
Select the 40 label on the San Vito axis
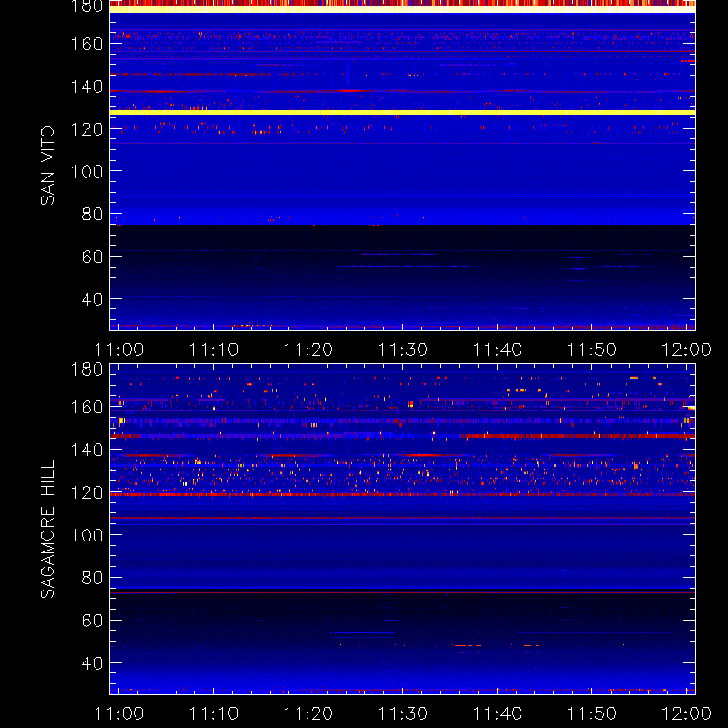point(92,299)
